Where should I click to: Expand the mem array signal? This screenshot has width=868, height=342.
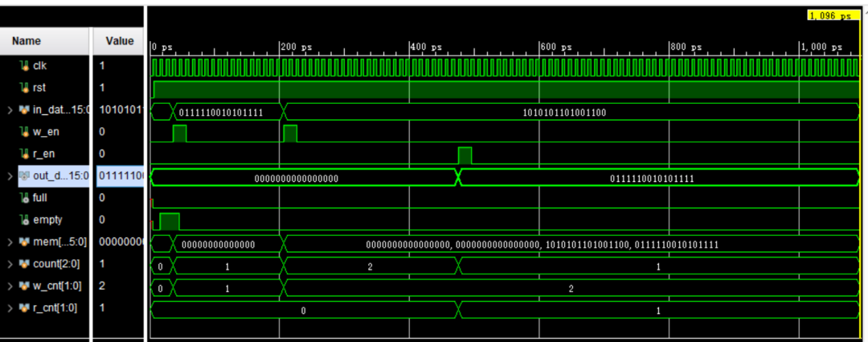[10, 241]
